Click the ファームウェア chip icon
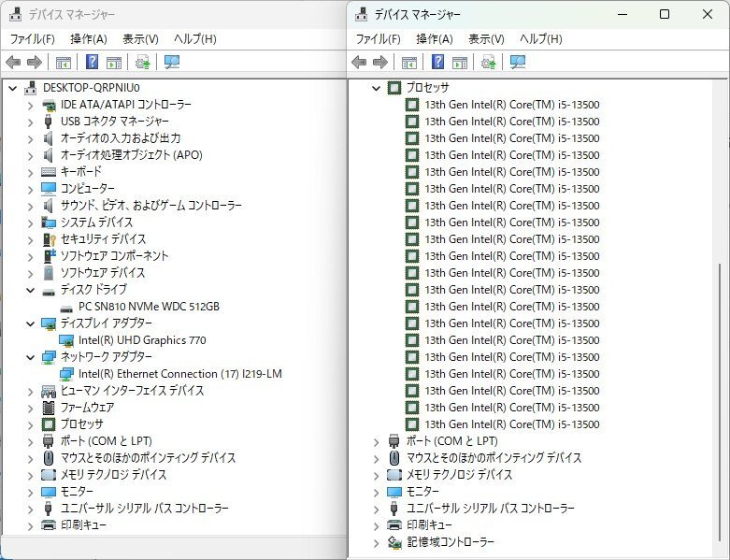 point(49,408)
